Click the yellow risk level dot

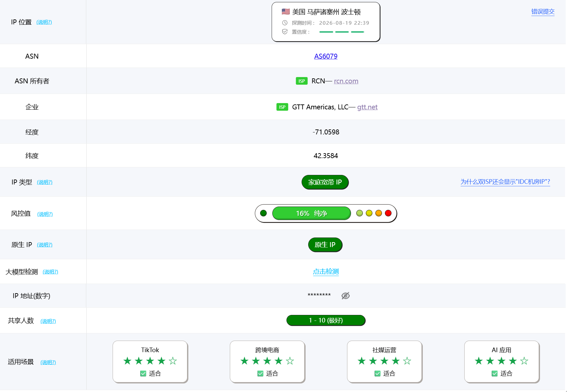pos(369,213)
